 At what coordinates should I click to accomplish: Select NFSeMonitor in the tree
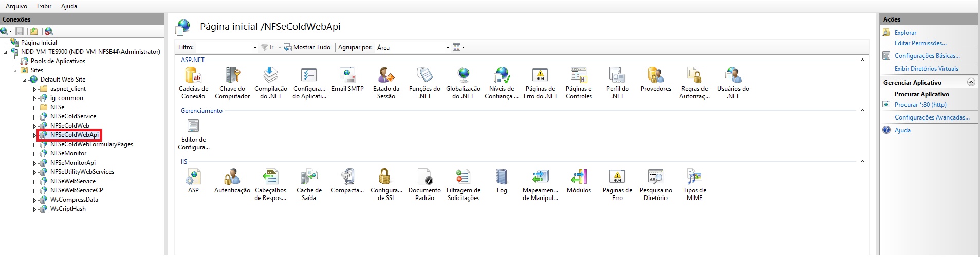68,153
